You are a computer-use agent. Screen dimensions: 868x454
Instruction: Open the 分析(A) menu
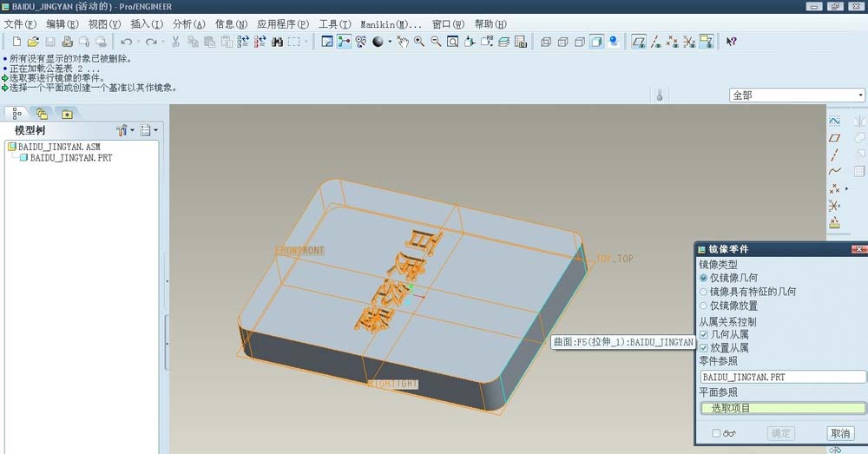(x=188, y=24)
